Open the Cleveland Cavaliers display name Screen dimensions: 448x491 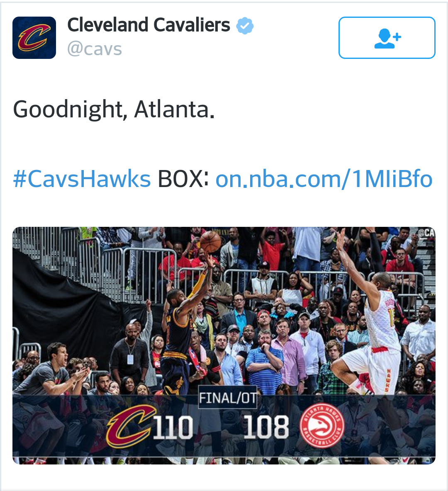(149, 25)
